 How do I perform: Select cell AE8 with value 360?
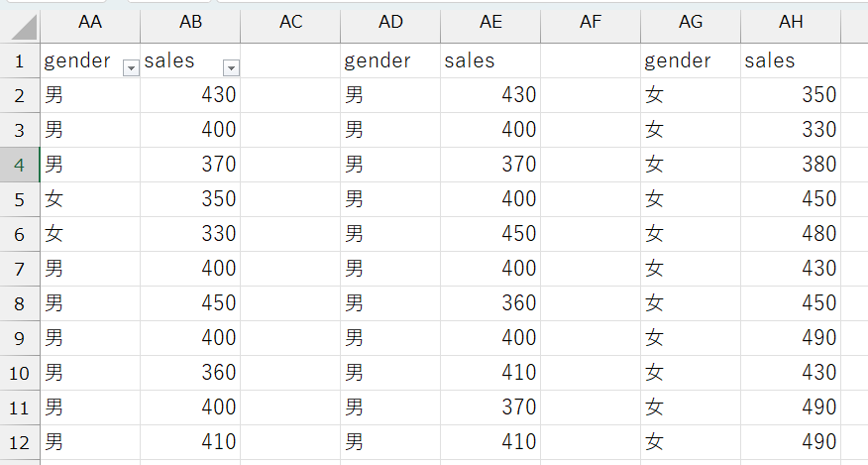490,303
